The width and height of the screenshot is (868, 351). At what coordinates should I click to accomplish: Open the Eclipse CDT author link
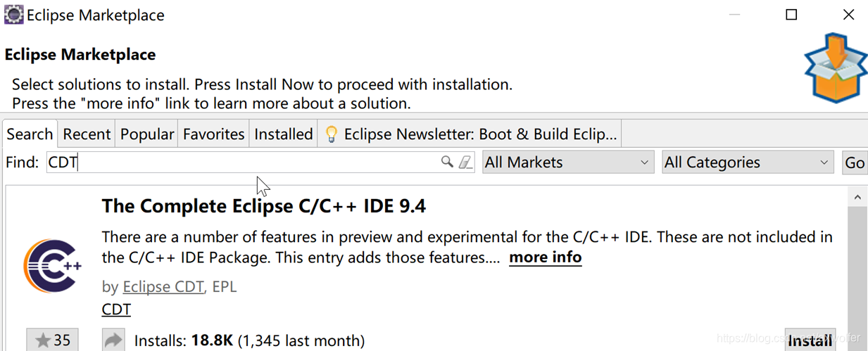pyautogui.click(x=163, y=287)
